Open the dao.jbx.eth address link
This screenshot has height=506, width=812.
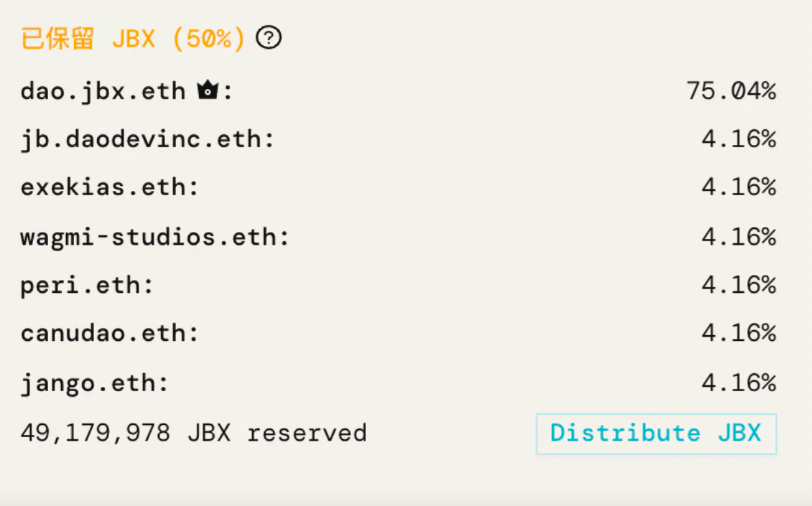pos(103,92)
